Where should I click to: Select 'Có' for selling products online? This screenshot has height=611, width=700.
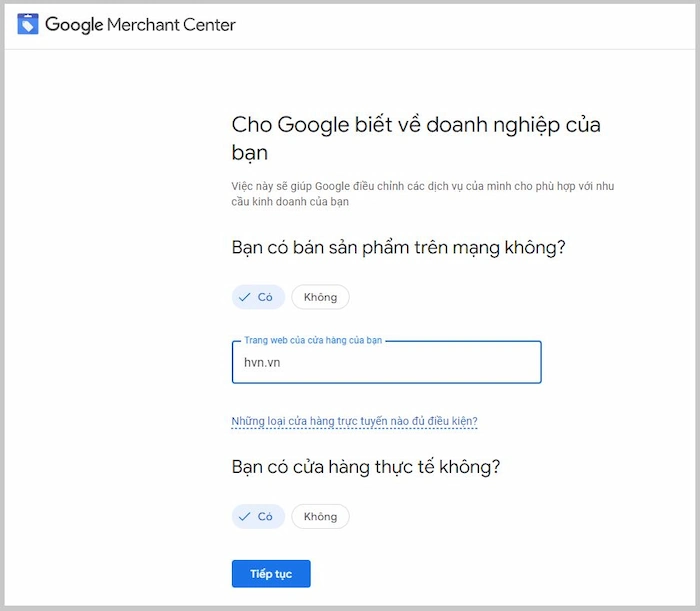click(259, 297)
